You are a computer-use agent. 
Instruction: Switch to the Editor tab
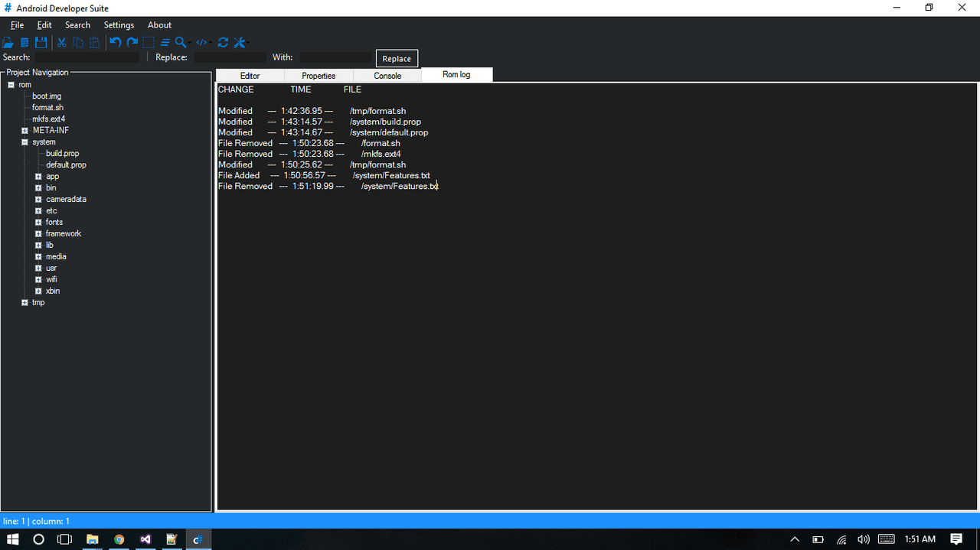(x=250, y=76)
